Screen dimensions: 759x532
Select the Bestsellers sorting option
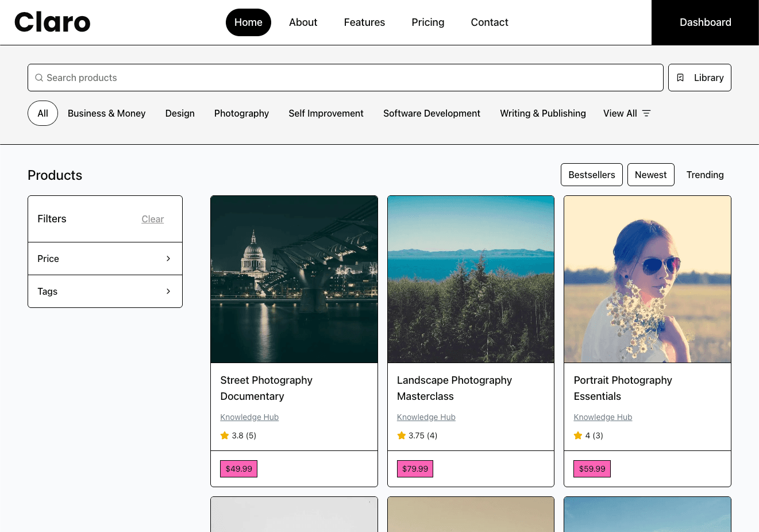click(591, 175)
